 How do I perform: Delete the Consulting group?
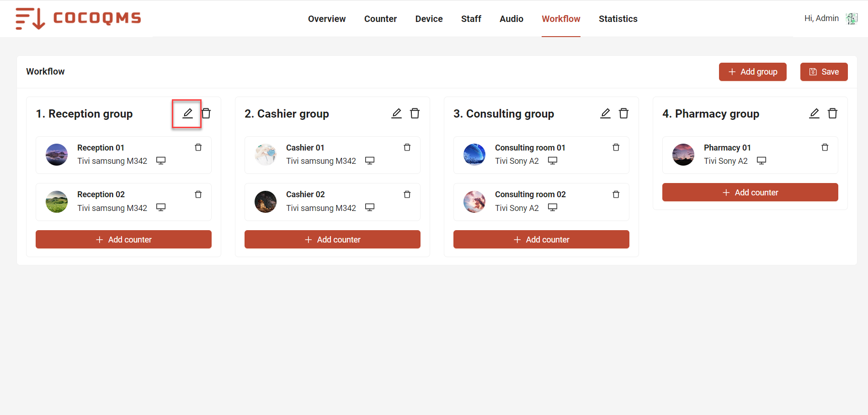pos(623,113)
